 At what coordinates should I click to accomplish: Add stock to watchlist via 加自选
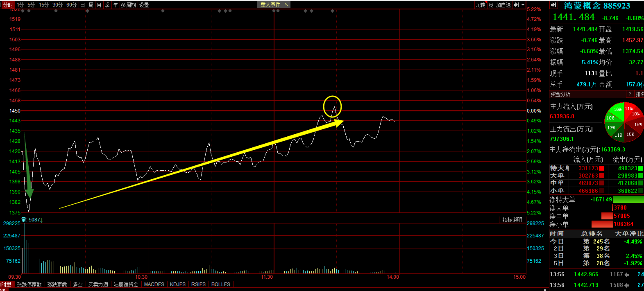click(503, 5)
